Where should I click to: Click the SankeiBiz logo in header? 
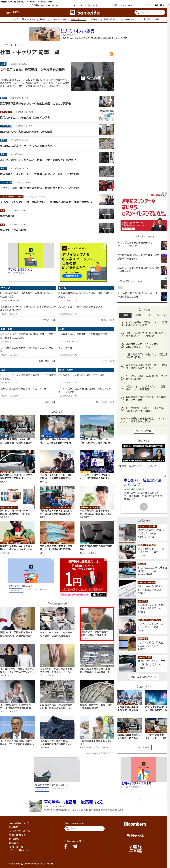(x=85, y=13)
